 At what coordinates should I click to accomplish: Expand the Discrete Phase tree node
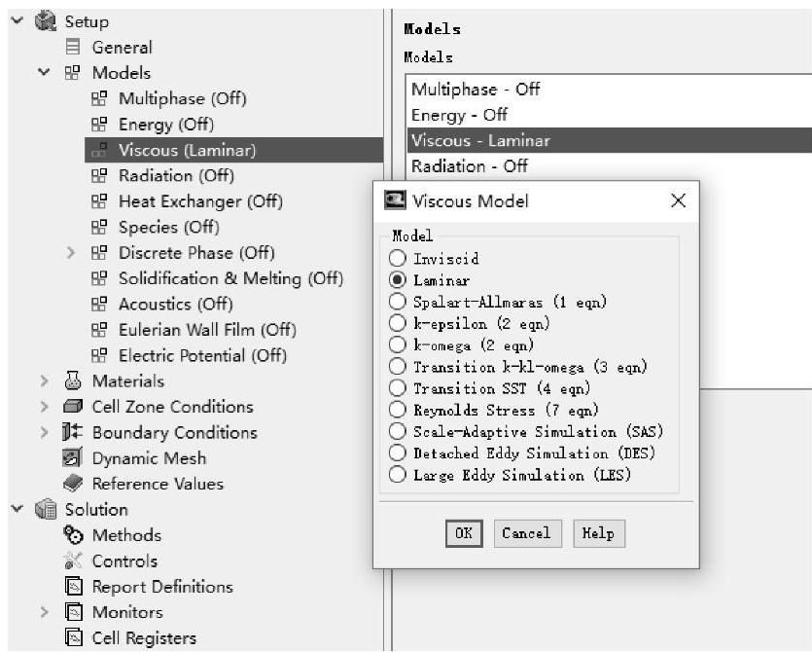pyautogui.click(x=71, y=253)
